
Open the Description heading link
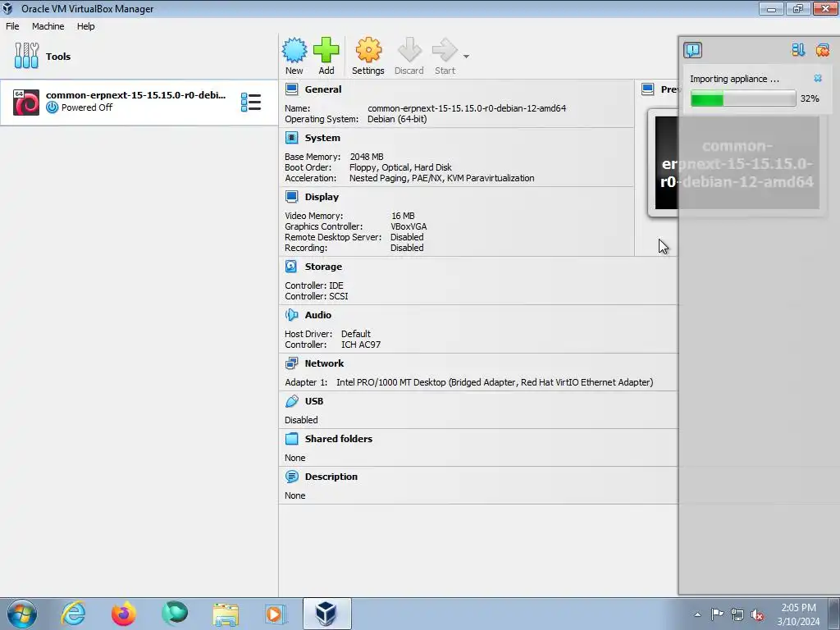331,477
